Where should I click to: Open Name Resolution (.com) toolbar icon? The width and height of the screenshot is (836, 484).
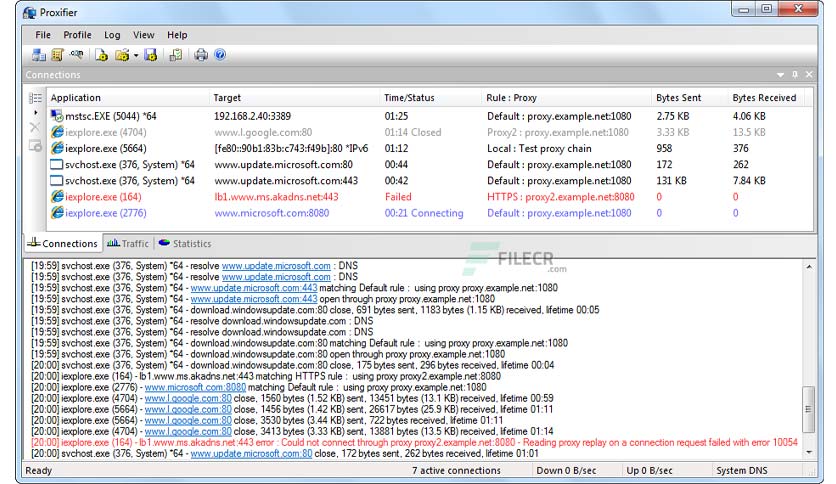point(77,54)
